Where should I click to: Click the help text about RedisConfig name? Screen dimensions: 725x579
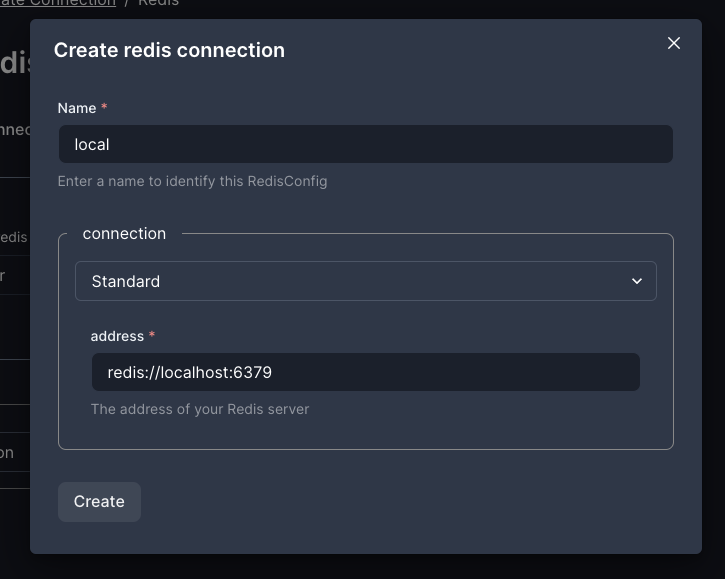(x=192, y=181)
